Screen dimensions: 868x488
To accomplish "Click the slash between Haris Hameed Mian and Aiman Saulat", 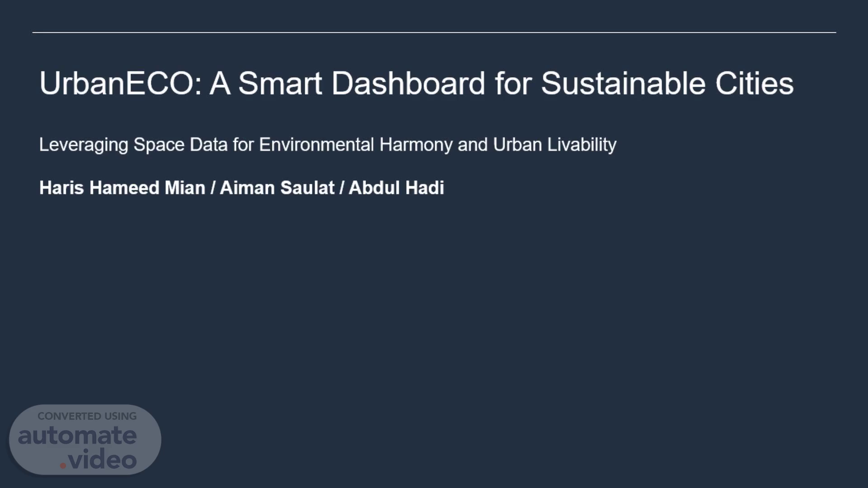I will click(213, 188).
